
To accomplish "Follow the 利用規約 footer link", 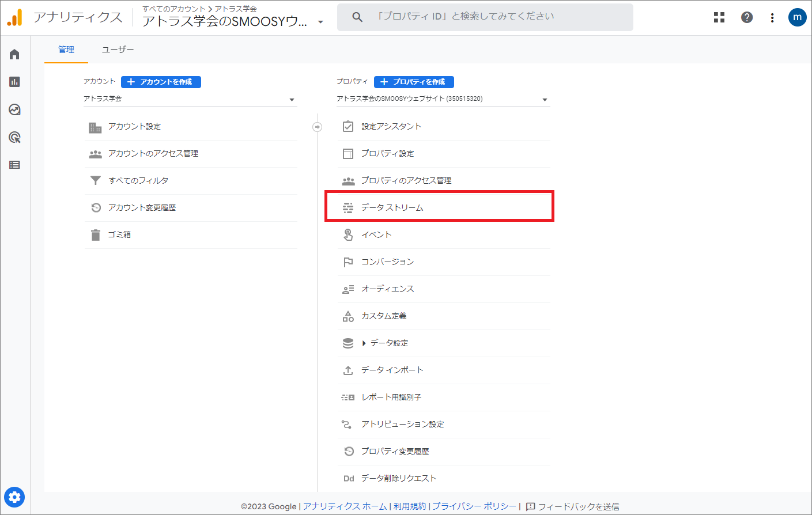I will point(410,506).
